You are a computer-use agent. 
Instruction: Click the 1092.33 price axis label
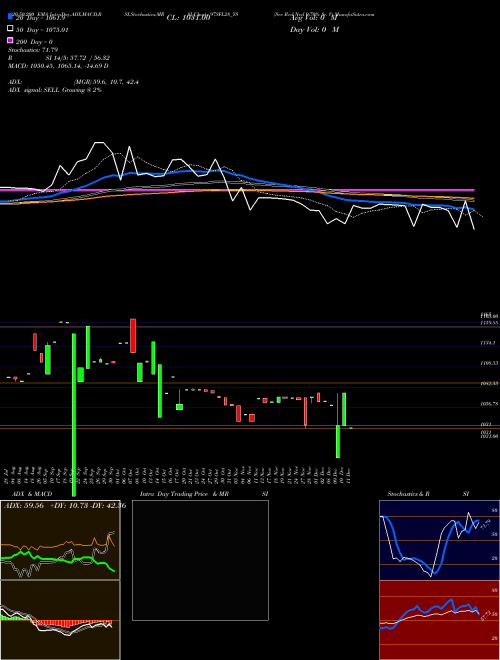(490, 383)
